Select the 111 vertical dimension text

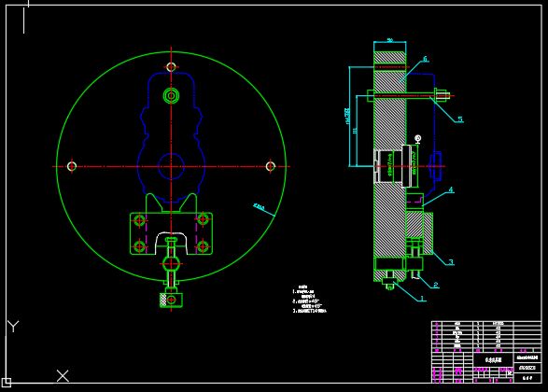click(x=356, y=131)
